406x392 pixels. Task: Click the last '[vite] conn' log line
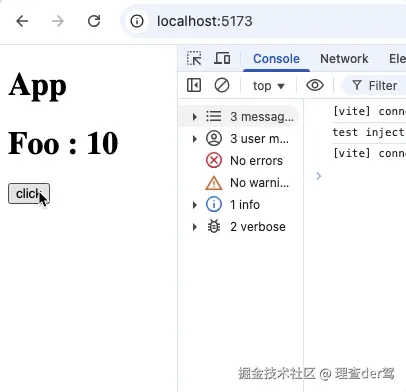point(369,153)
